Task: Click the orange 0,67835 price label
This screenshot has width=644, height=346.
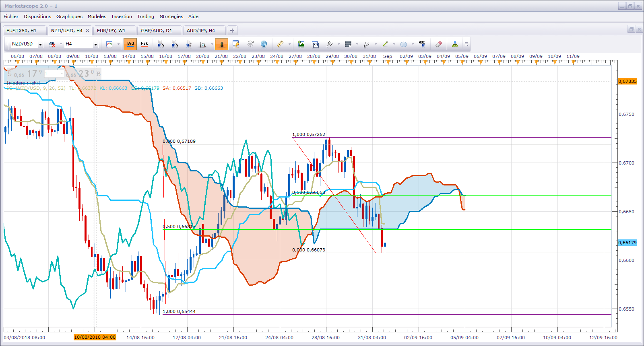Action: pos(627,81)
